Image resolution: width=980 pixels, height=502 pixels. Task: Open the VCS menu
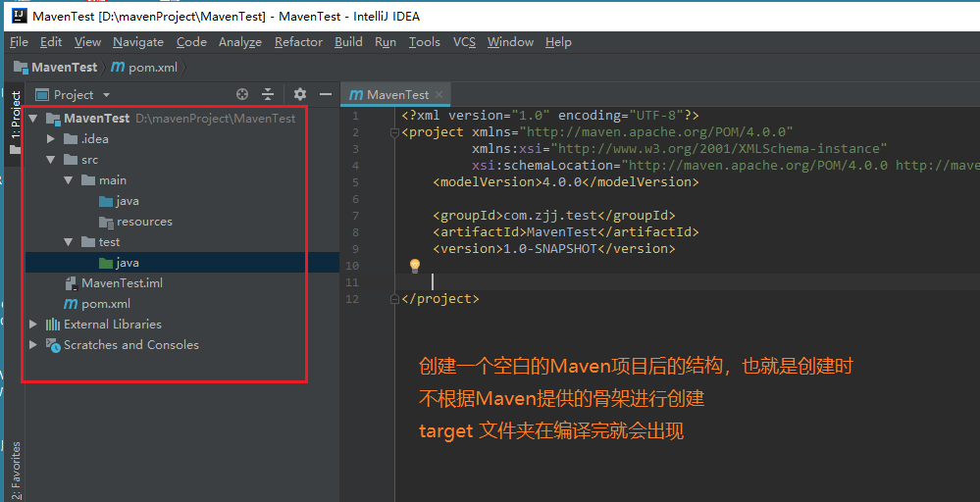click(464, 42)
